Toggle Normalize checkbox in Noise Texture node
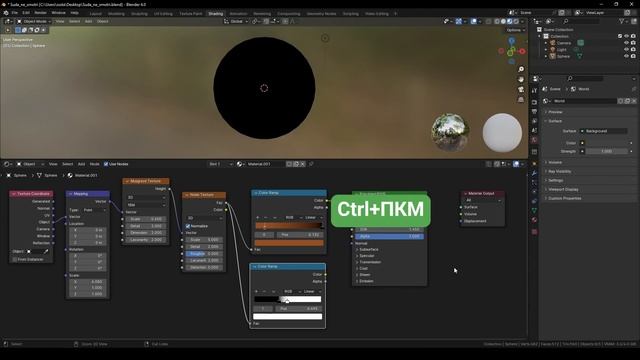The image size is (640, 360). coord(188,226)
